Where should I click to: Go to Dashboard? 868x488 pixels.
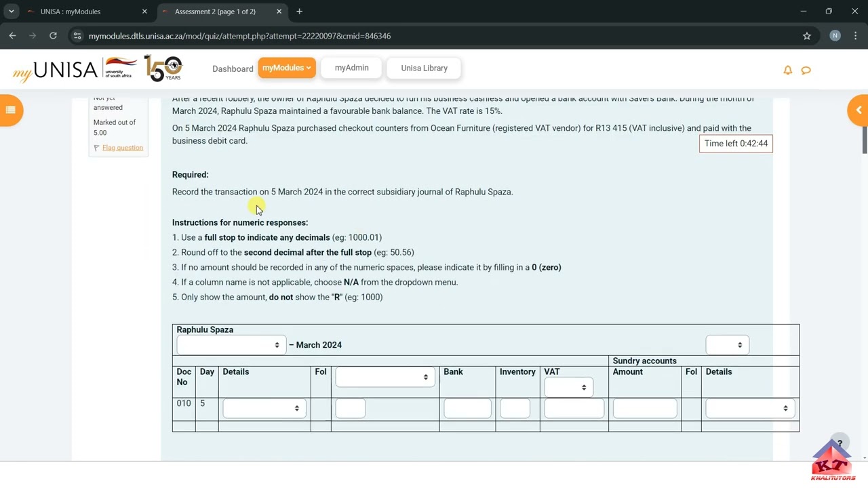[233, 68]
